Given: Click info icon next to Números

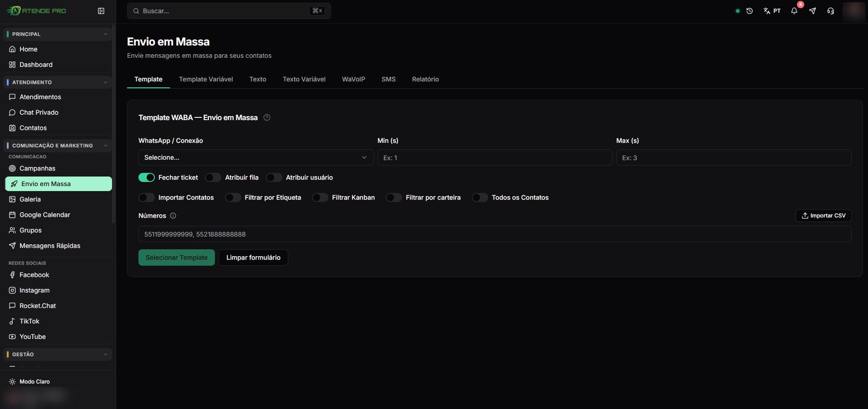Looking at the screenshot, I should pyautogui.click(x=173, y=216).
